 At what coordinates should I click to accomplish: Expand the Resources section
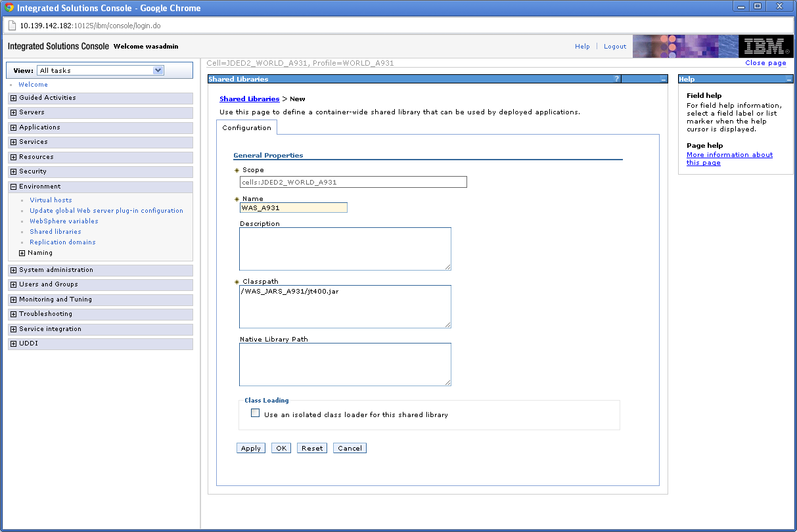pyautogui.click(x=14, y=157)
